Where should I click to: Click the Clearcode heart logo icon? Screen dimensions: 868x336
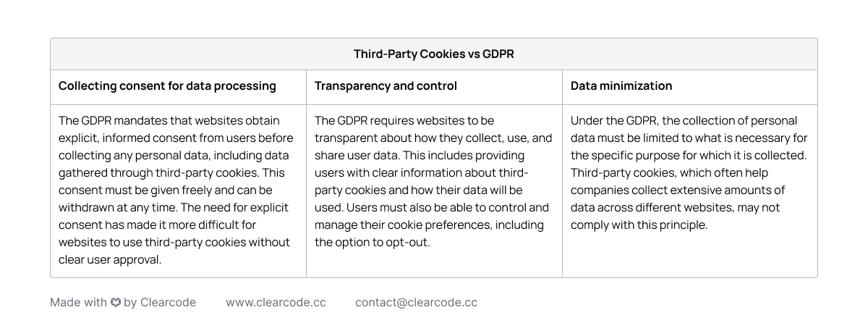pyautogui.click(x=116, y=303)
